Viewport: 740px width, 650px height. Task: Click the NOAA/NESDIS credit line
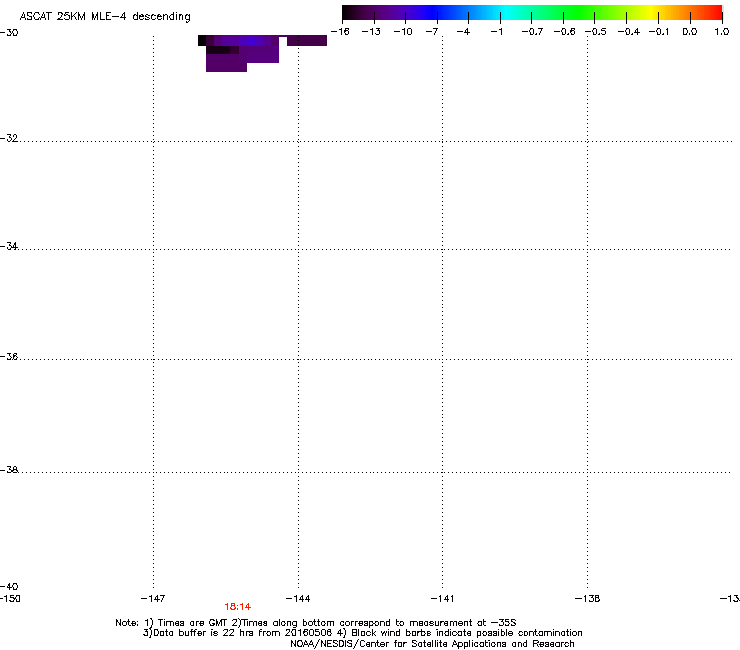tap(432, 644)
